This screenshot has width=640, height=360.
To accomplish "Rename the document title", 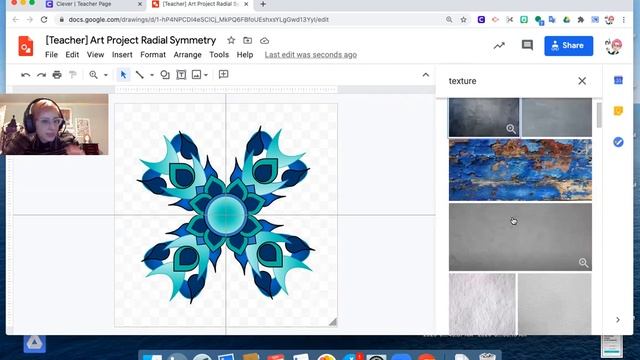I will [131, 40].
